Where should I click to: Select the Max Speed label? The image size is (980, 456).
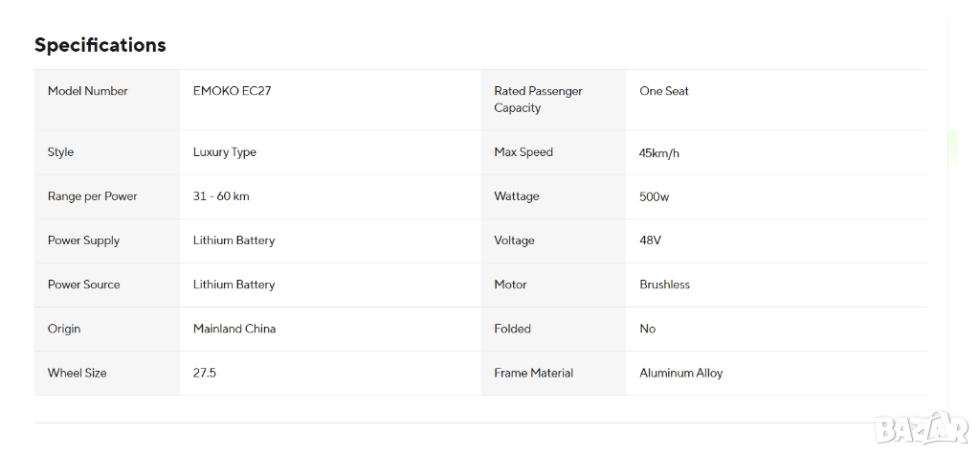(x=523, y=152)
